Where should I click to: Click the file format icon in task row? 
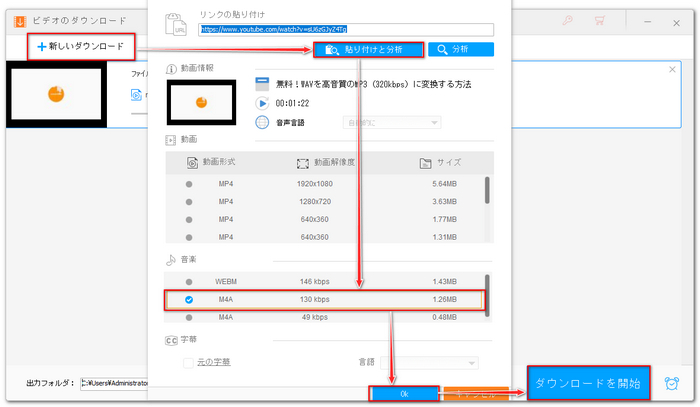(x=136, y=95)
